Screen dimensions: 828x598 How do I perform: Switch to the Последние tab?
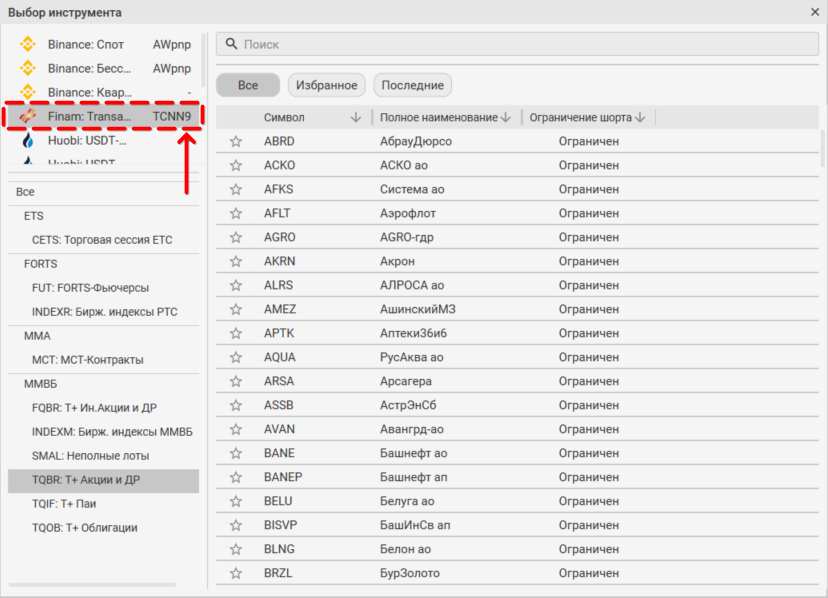(x=412, y=85)
